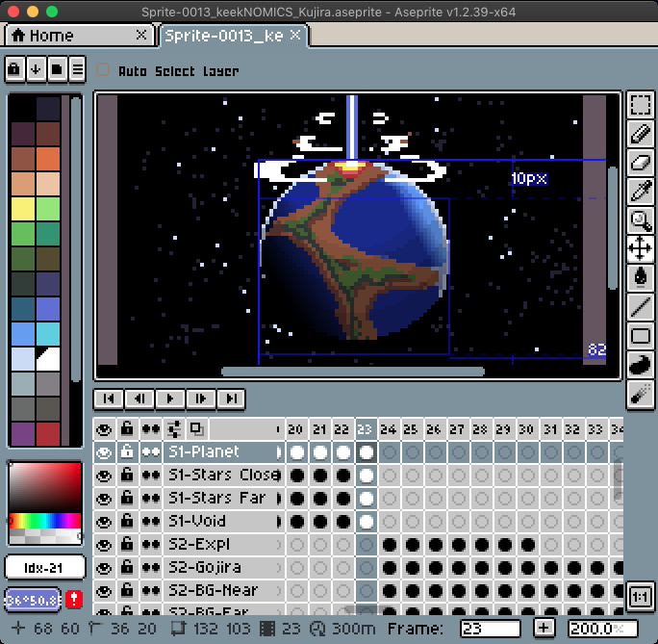
Task: Click the 200.0 zoom percentage field
Action: (x=602, y=629)
